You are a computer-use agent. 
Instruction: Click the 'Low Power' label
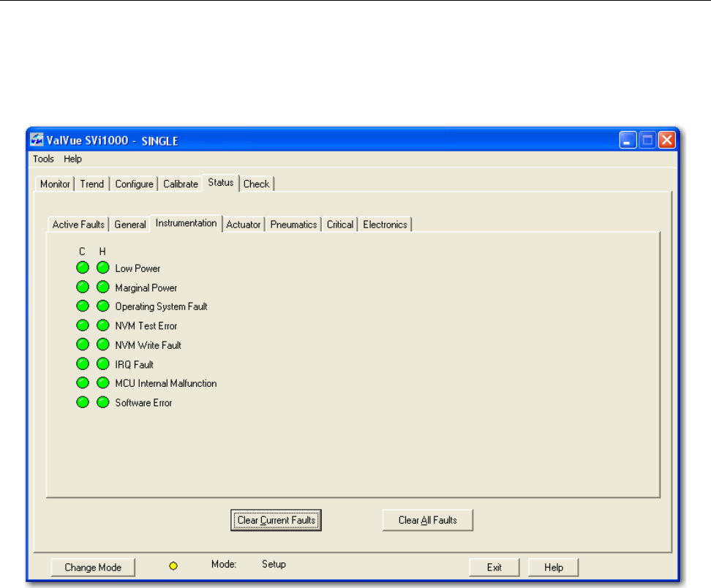[x=138, y=268]
